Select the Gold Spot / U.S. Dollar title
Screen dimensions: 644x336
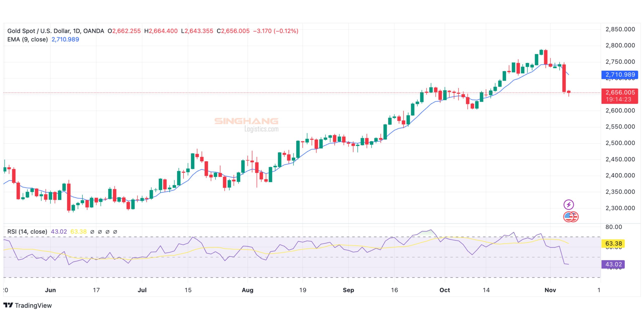click(x=56, y=31)
